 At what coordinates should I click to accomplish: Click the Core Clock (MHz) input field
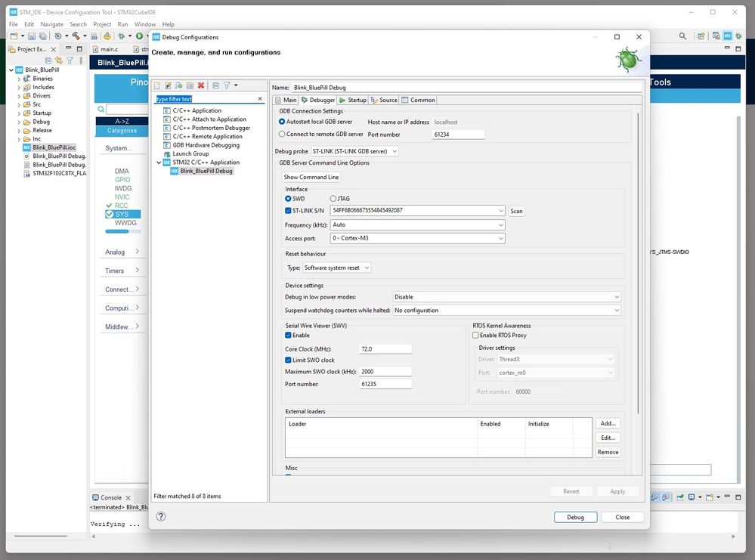point(385,349)
